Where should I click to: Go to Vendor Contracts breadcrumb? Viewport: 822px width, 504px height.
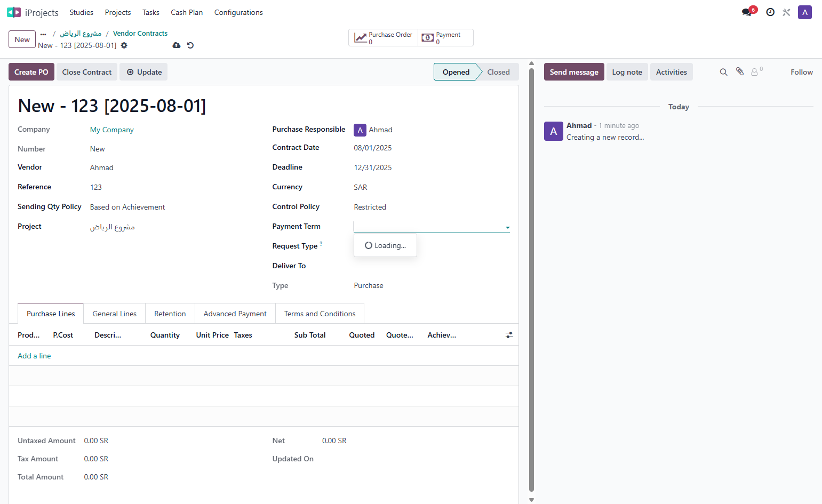(x=140, y=33)
